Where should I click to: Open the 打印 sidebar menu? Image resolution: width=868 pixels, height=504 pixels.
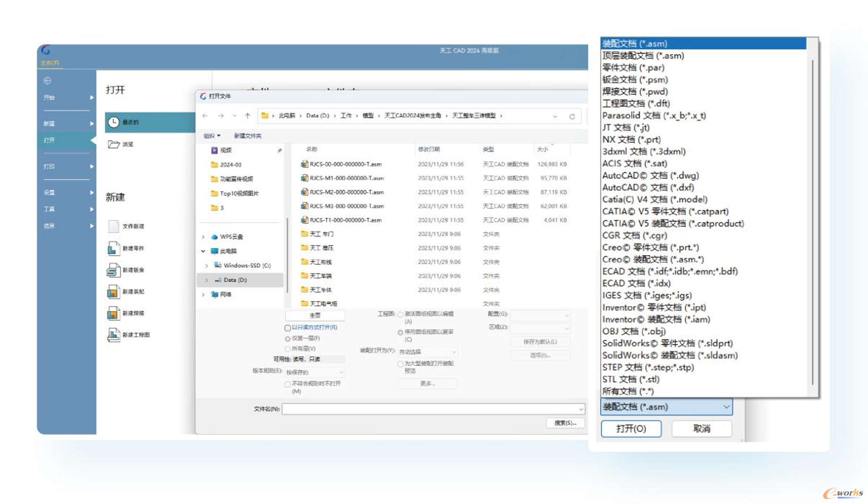click(x=66, y=166)
